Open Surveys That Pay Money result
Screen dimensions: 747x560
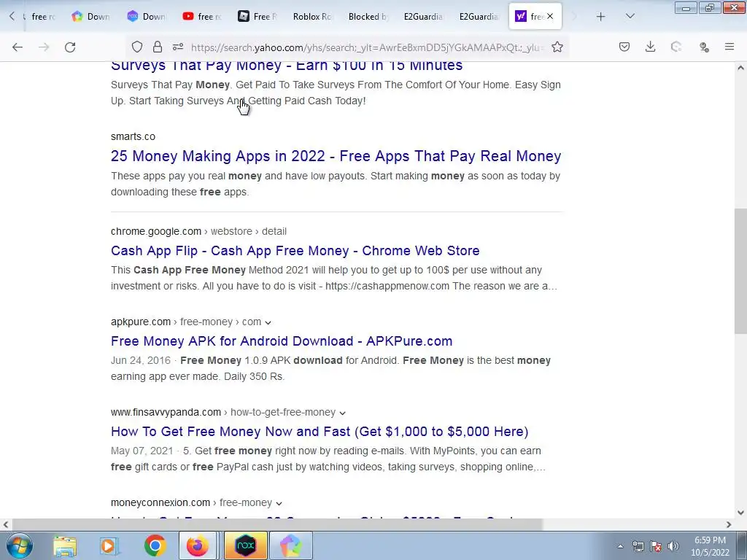point(287,65)
